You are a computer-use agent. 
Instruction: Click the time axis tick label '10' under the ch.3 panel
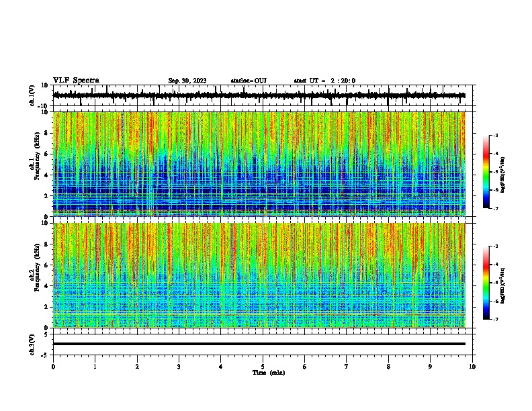(x=472, y=367)
